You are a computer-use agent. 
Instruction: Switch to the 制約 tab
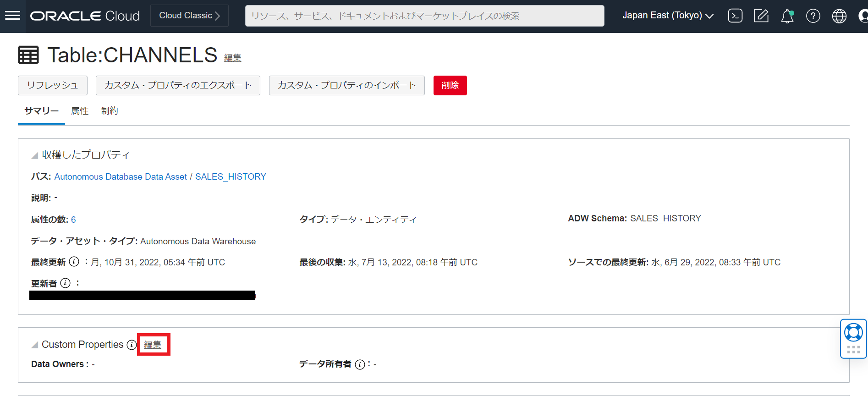(110, 111)
